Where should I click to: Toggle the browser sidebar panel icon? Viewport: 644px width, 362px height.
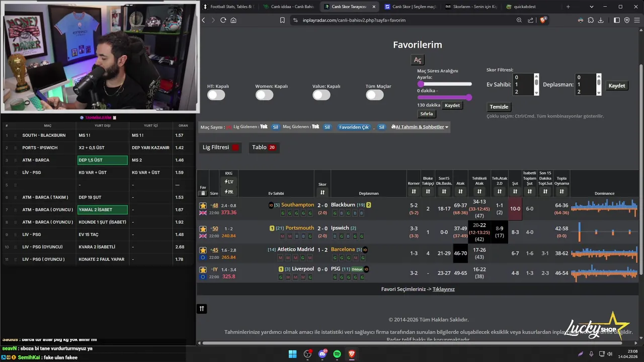[x=617, y=20]
